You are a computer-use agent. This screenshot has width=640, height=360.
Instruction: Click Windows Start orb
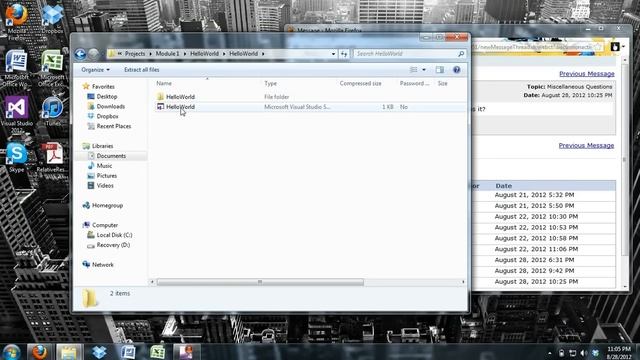pyautogui.click(x=12, y=351)
